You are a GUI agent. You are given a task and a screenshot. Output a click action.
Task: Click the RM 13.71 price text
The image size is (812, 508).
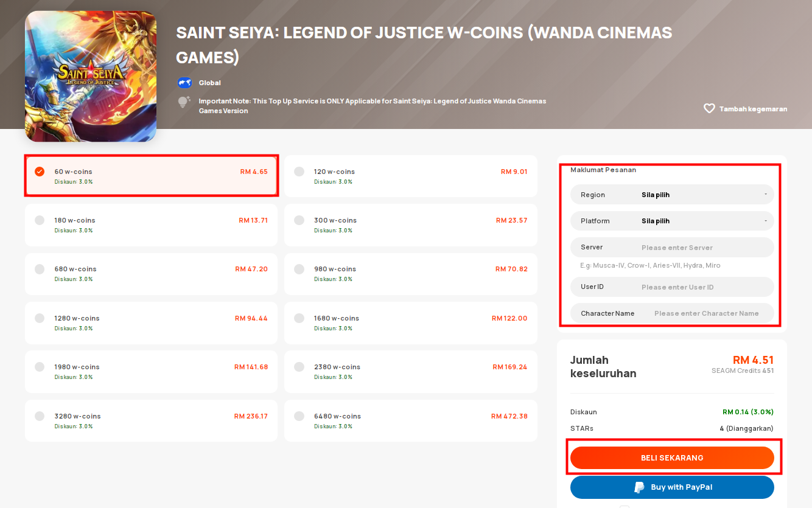[253, 220]
